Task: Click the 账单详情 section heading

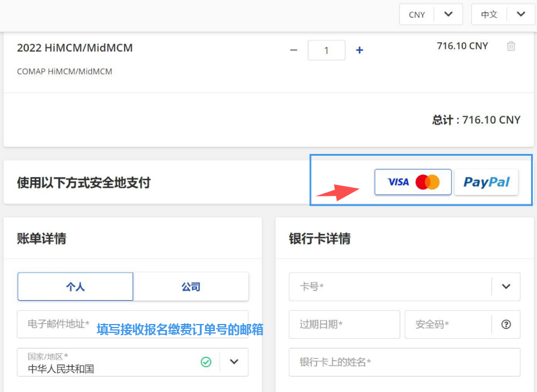Action: 42,239
